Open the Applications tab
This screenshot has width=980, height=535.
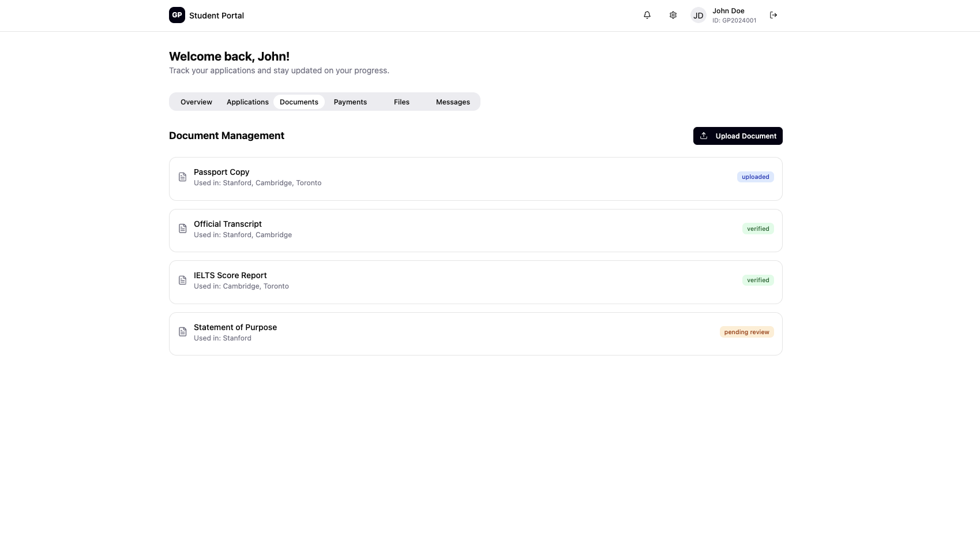click(x=247, y=102)
